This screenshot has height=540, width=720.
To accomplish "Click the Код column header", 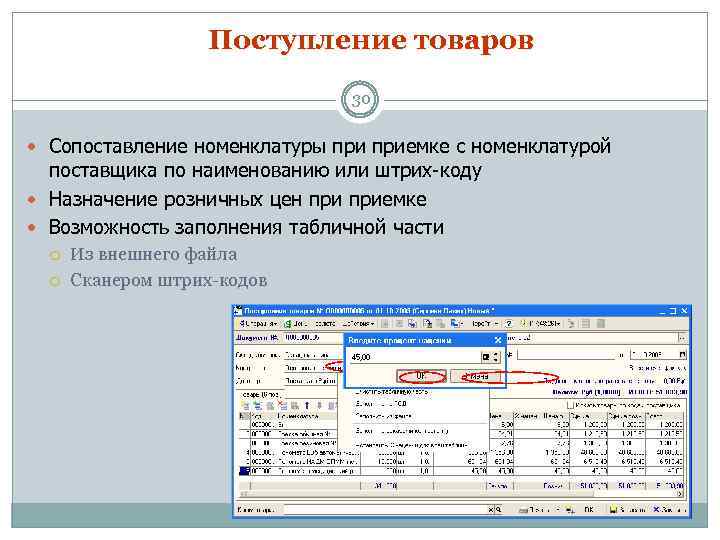I will [x=263, y=416].
